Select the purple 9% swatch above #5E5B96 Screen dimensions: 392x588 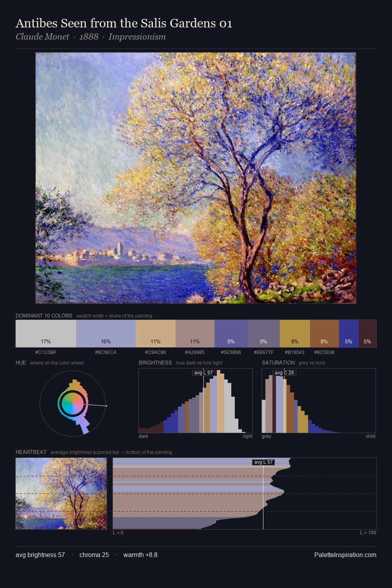[x=231, y=334]
